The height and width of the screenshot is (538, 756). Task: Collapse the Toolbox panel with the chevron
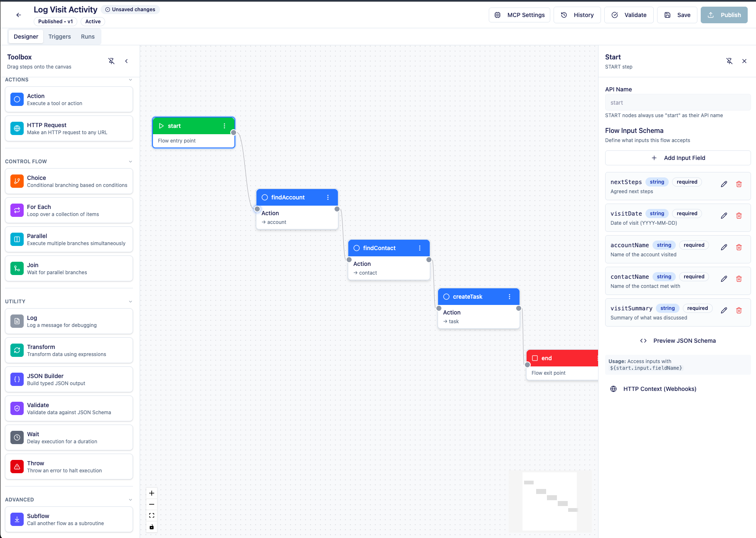pyautogui.click(x=126, y=61)
